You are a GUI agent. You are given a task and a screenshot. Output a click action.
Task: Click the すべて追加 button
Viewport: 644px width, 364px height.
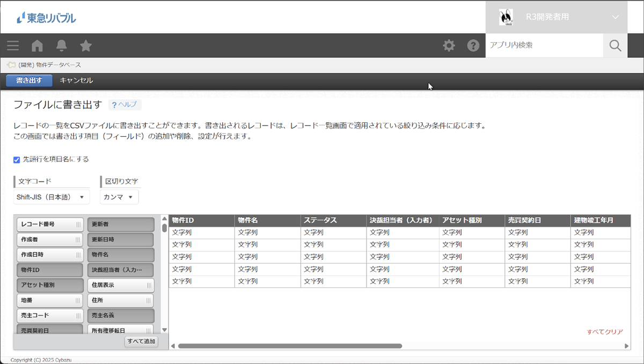(x=141, y=341)
